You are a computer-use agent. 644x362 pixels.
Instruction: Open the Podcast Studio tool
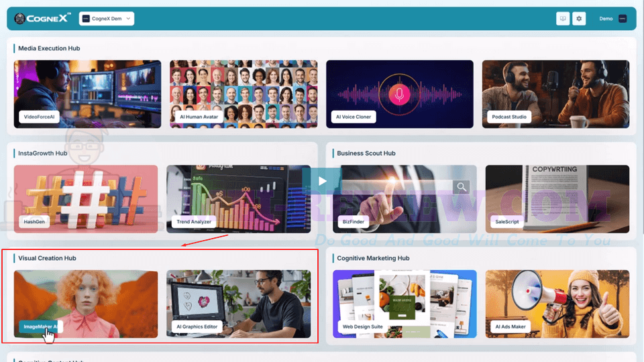click(555, 94)
